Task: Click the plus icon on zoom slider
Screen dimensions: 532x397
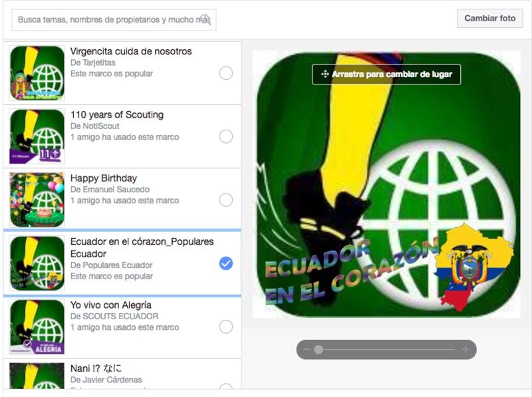Action: pos(465,349)
